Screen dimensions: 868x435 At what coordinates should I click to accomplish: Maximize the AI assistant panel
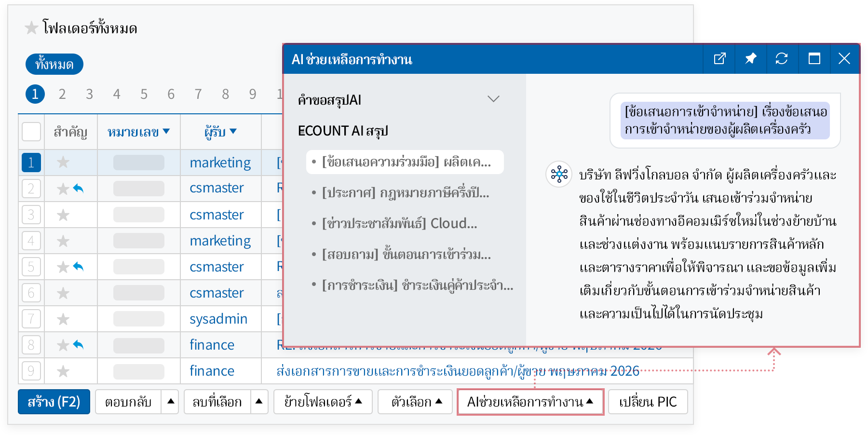pyautogui.click(x=814, y=59)
